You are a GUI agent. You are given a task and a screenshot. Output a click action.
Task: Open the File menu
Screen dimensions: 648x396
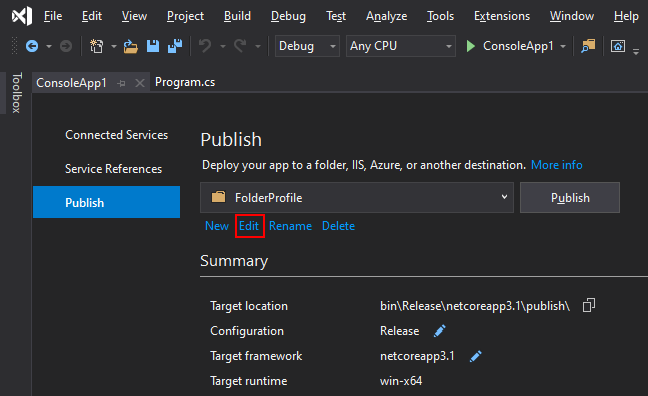point(53,16)
